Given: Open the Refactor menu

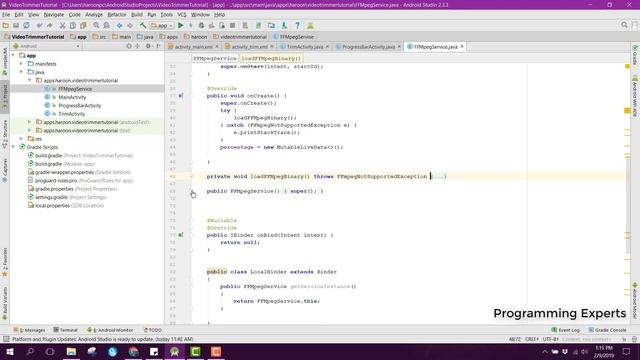Looking at the screenshot, I should (117, 15).
